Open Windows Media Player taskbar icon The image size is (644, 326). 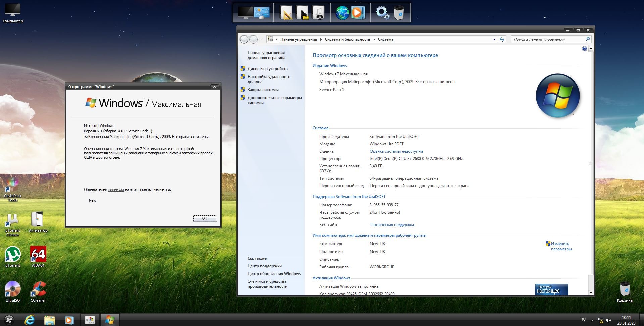[69, 320]
